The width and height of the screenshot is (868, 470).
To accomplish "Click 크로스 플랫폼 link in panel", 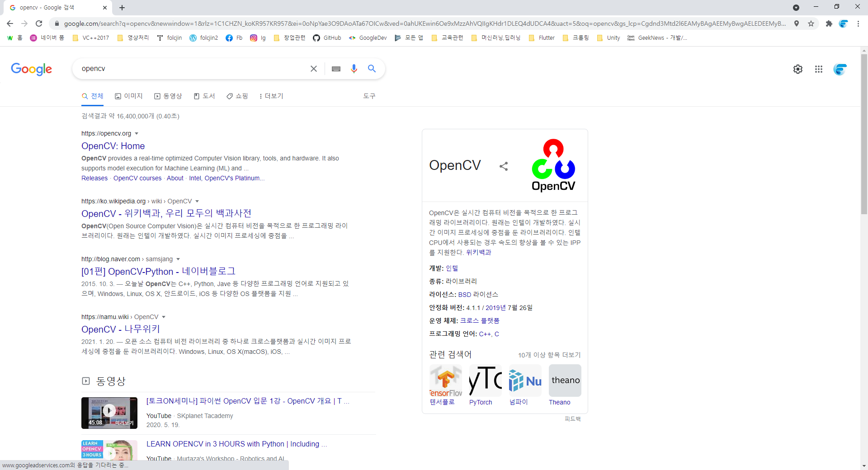I will 480,321.
